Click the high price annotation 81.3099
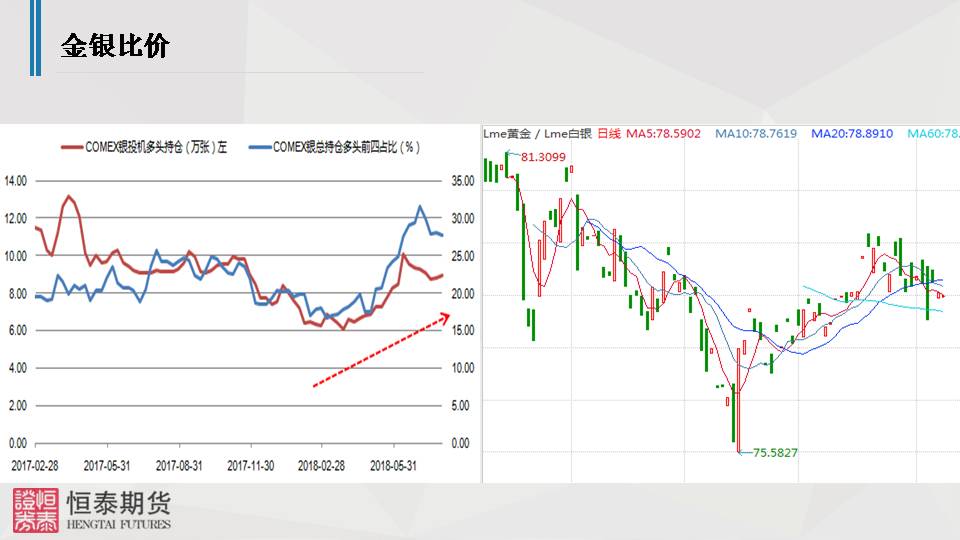The width and height of the screenshot is (960, 540). pos(544,157)
